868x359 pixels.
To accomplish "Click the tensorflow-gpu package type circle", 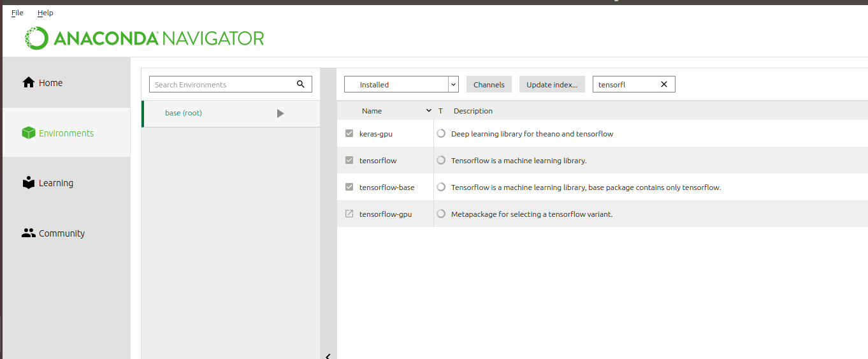I will pyautogui.click(x=440, y=214).
